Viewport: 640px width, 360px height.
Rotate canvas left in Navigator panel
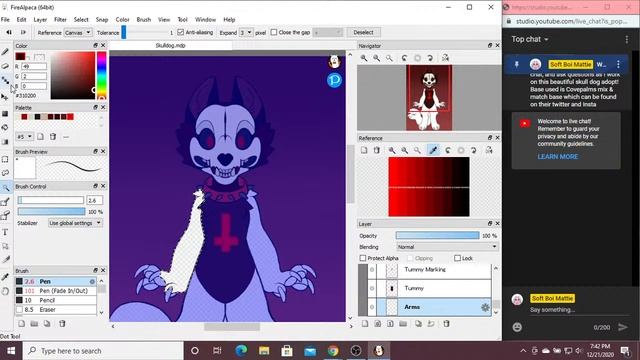[x=404, y=58]
